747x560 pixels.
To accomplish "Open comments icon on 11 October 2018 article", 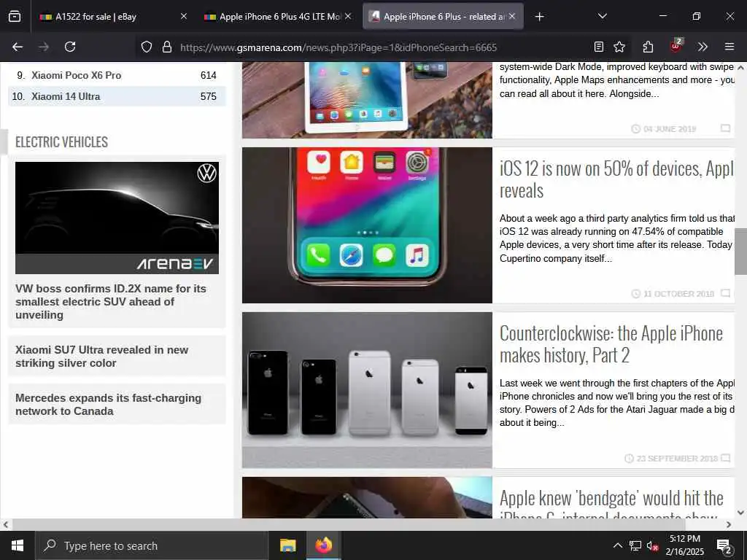I will [725, 293].
